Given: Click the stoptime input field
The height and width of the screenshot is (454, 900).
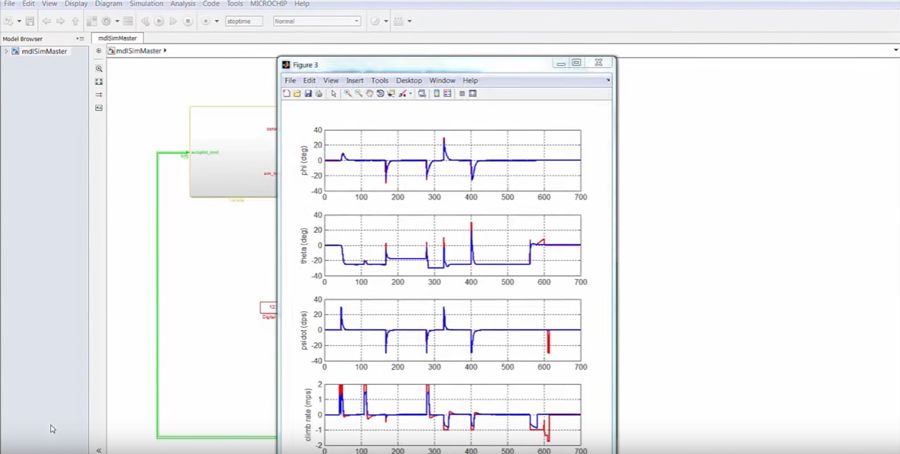Looking at the screenshot, I should [x=244, y=20].
